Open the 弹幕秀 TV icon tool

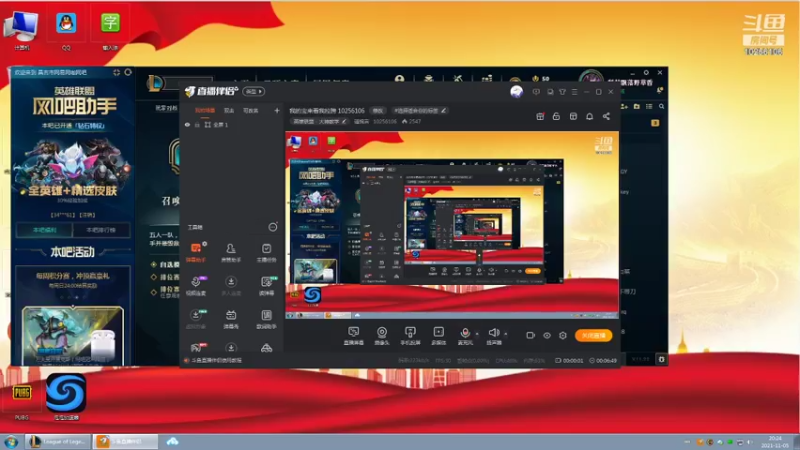pos(231,318)
